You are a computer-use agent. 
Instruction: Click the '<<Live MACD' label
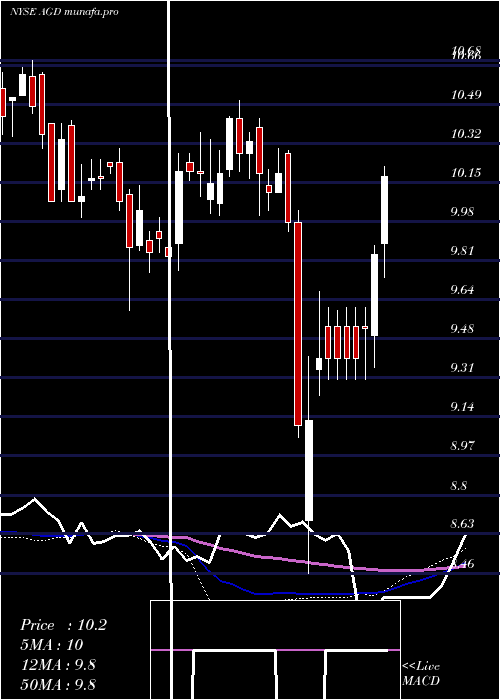click(421, 673)
